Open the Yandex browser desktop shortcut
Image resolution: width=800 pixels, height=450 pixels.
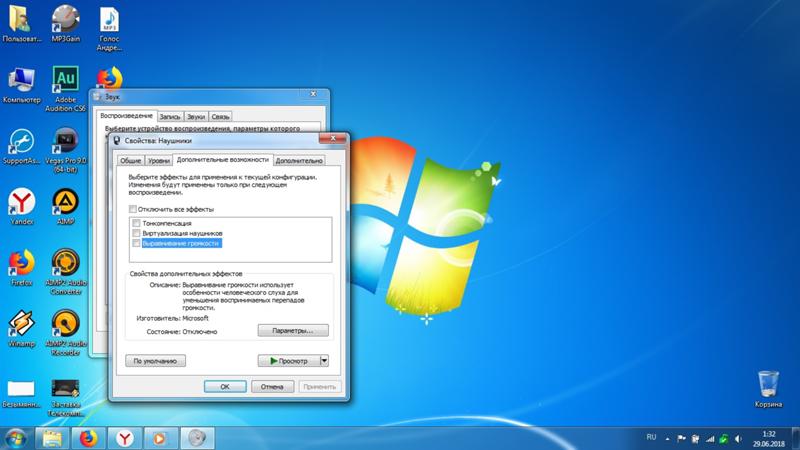pos(21,207)
